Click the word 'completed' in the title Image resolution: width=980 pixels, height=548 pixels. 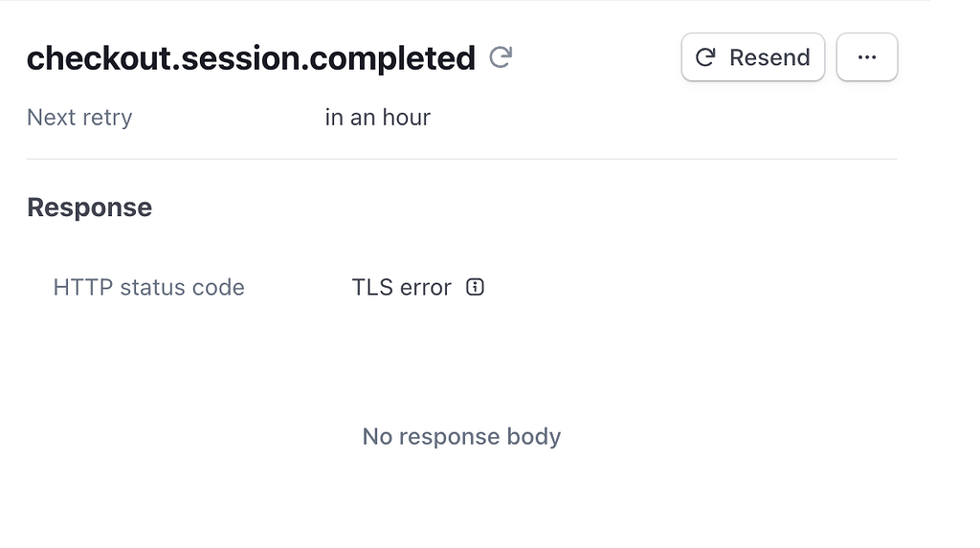(392, 59)
